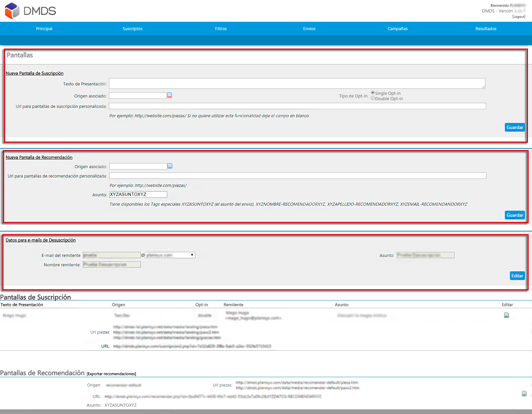
Task: Open the sender e-mail domain dropdown
Action: point(170,255)
